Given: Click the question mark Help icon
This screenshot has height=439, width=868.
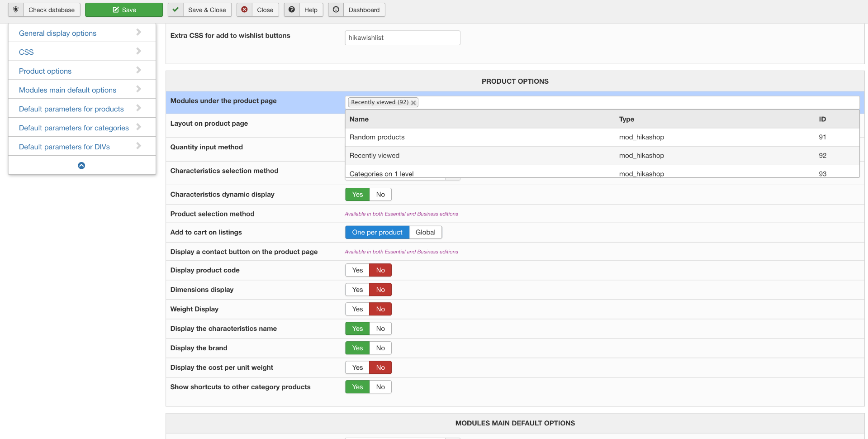Looking at the screenshot, I should coord(292,10).
